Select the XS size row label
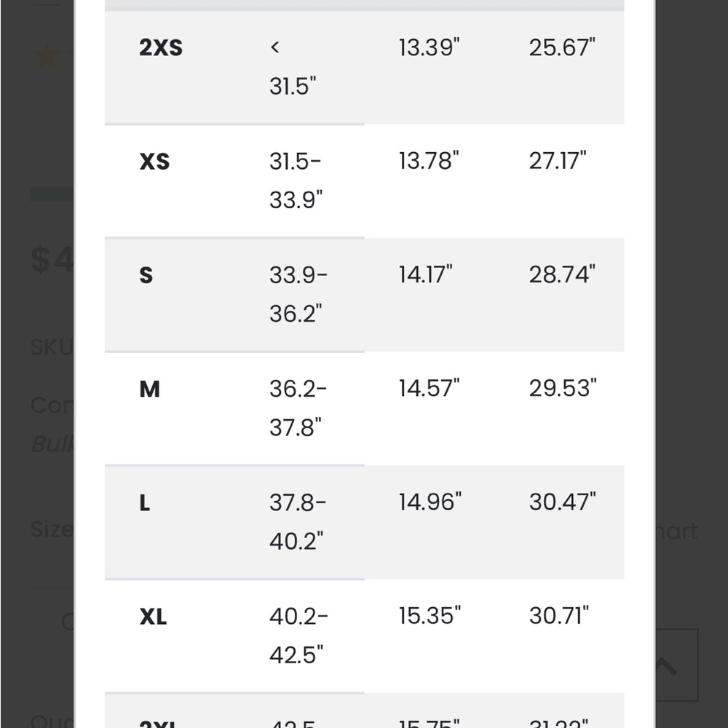Screen dimensions: 728x728 (x=154, y=161)
